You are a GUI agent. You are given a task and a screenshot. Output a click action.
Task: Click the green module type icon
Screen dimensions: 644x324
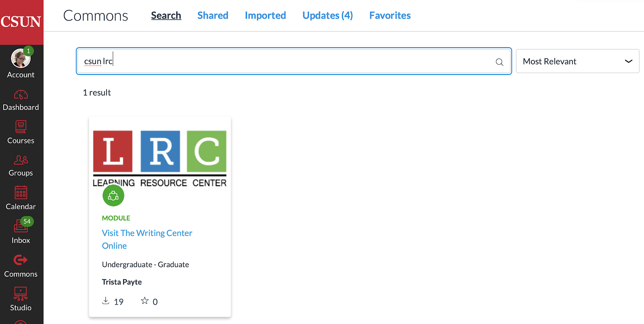click(114, 196)
